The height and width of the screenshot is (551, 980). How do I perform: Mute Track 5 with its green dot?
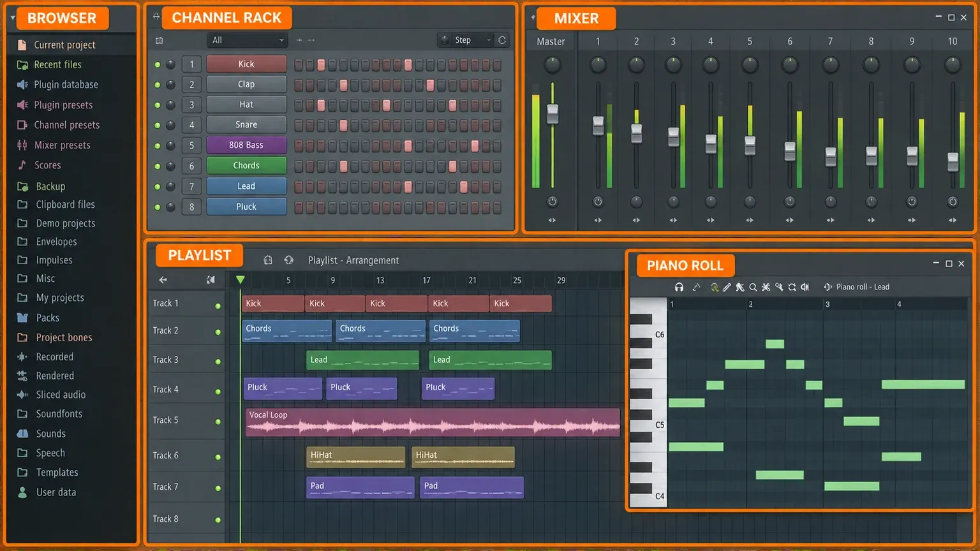pos(218,422)
